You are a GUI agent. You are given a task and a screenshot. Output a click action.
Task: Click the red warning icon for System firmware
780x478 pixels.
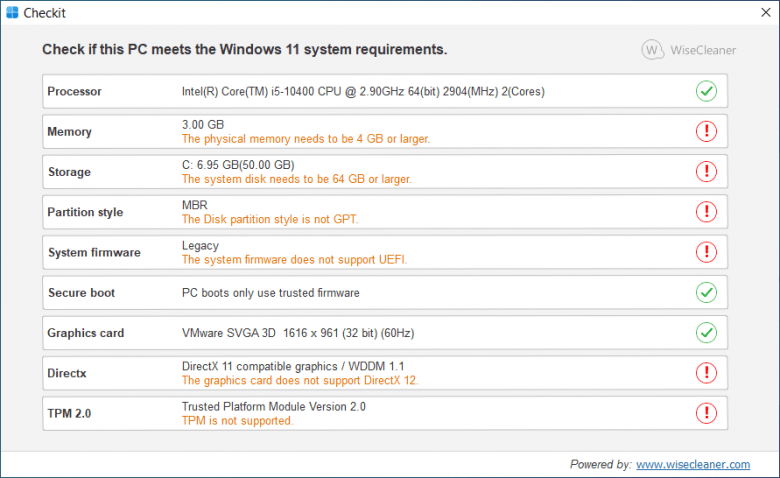(x=706, y=252)
